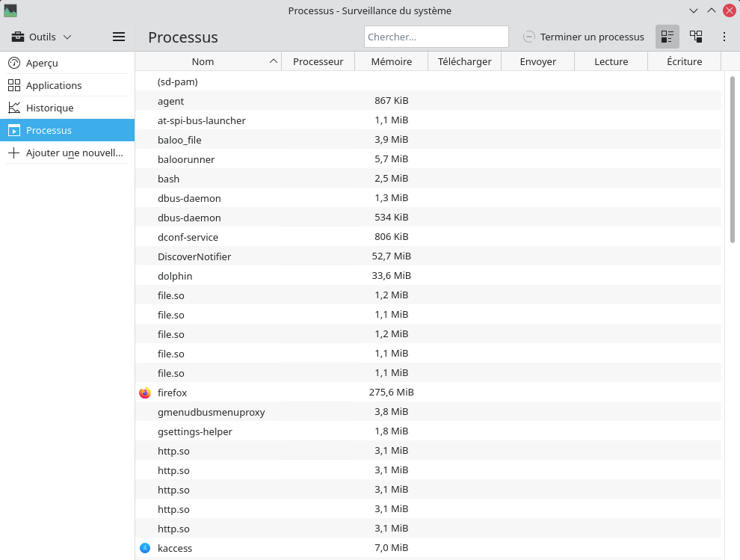Image resolution: width=740 pixels, height=560 pixels.
Task: Click the kaccess process icon
Action: pos(145,548)
